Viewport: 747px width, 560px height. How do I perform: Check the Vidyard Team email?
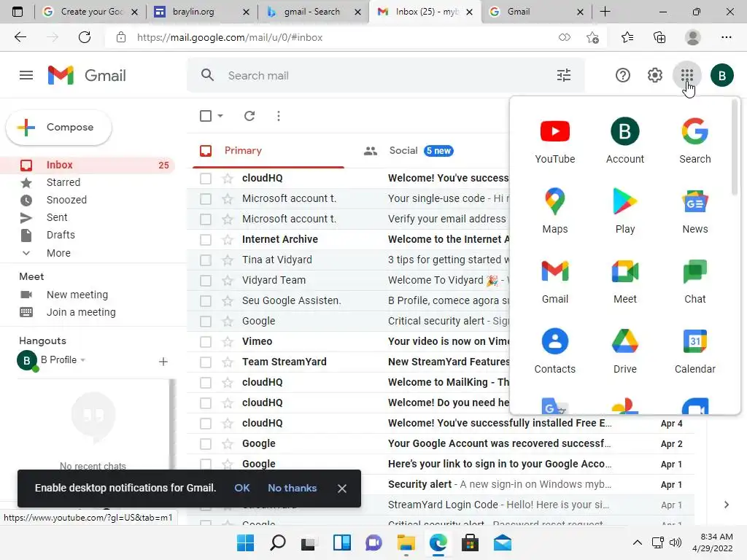point(205,280)
